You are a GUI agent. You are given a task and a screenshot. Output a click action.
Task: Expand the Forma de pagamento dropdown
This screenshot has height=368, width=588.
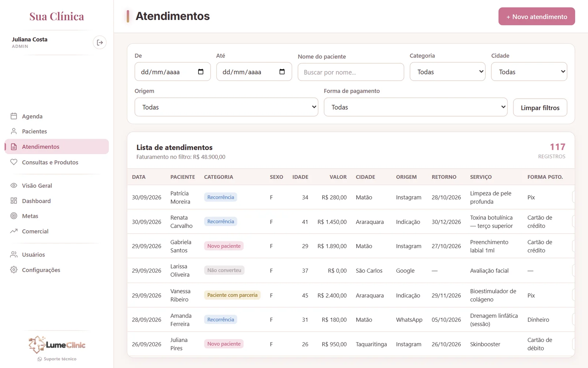click(x=416, y=107)
